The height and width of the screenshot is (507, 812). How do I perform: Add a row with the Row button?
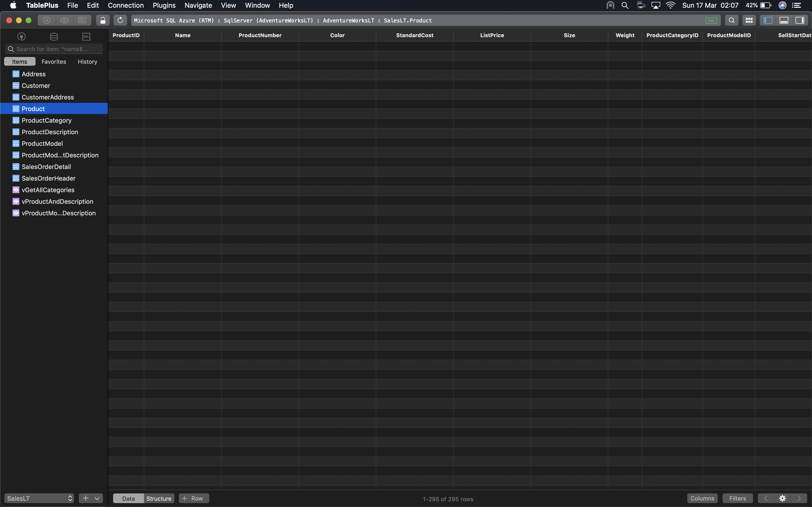(x=194, y=498)
